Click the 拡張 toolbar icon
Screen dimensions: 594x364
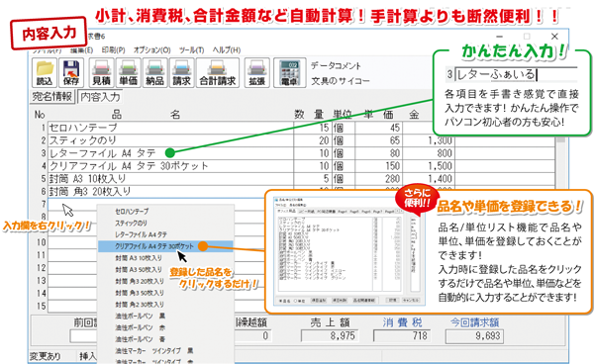[256, 72]
